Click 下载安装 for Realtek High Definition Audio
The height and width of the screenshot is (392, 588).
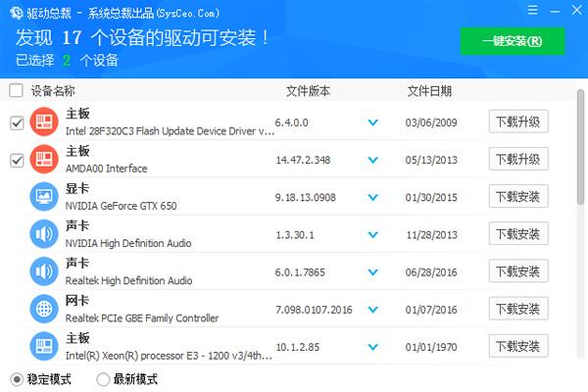[518, 270]
